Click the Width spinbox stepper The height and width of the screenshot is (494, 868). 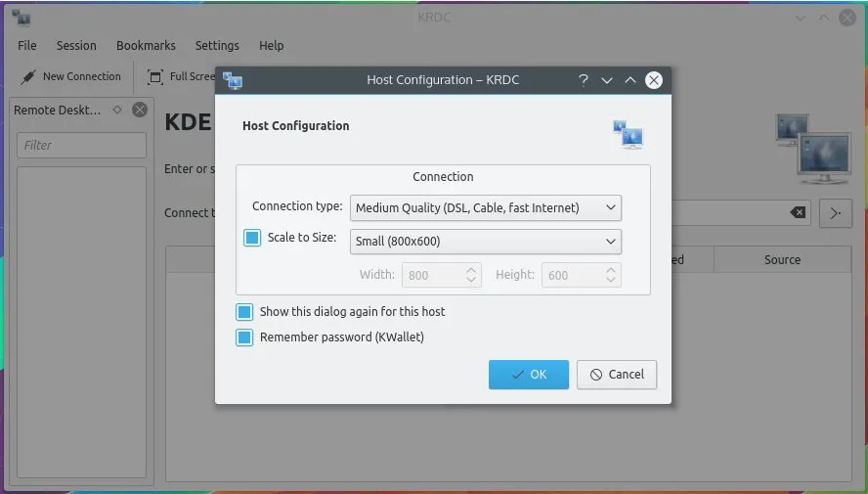pyautogui.click(x=471, y=275)
